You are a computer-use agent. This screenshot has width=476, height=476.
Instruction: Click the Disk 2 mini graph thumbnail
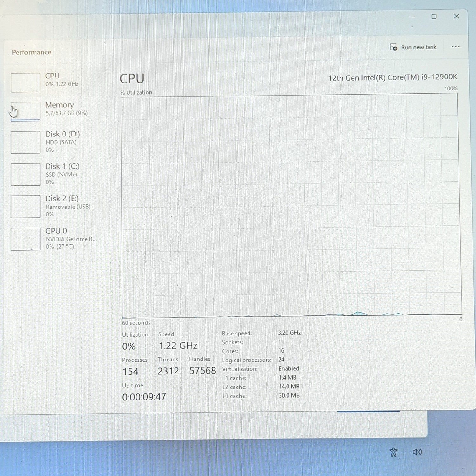coord(25,207)
